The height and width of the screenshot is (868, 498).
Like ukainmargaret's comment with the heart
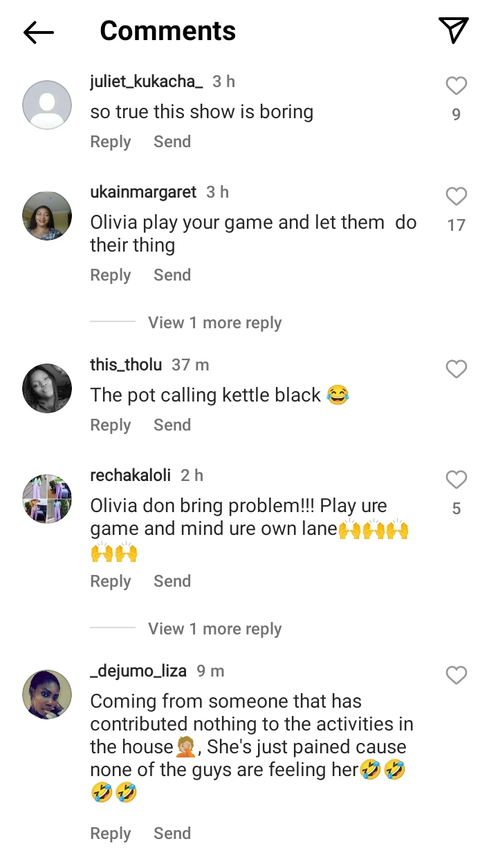coord(456,196)
